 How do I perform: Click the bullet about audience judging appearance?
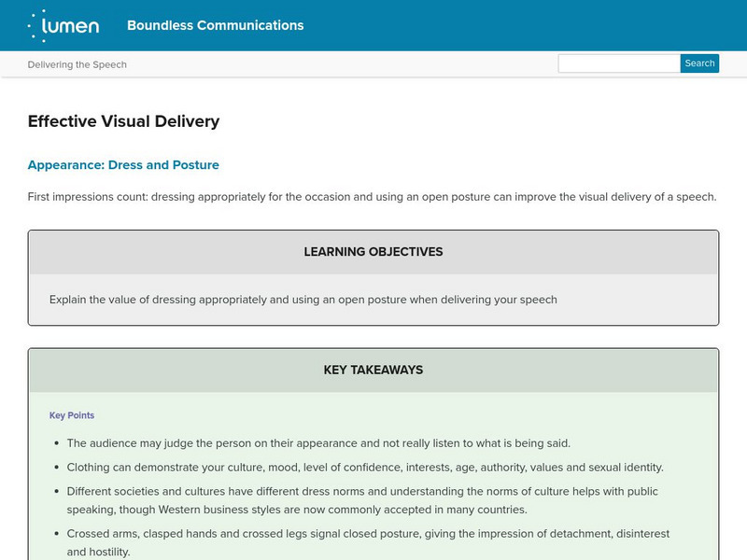coord(318,443)
